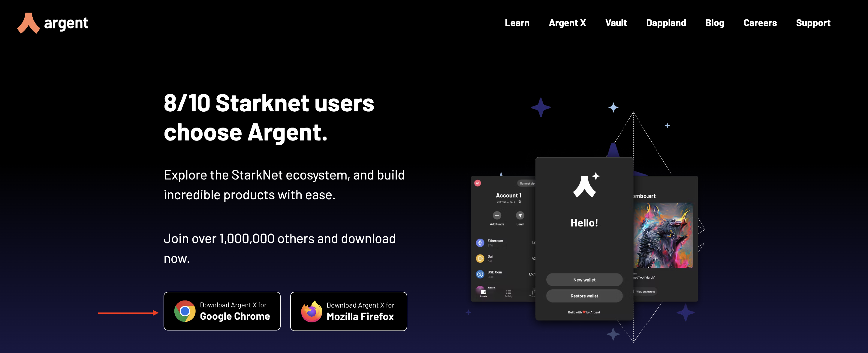Click the Dappland navigation link
This screenshot has width=868, height=353.
coord(666,23)
